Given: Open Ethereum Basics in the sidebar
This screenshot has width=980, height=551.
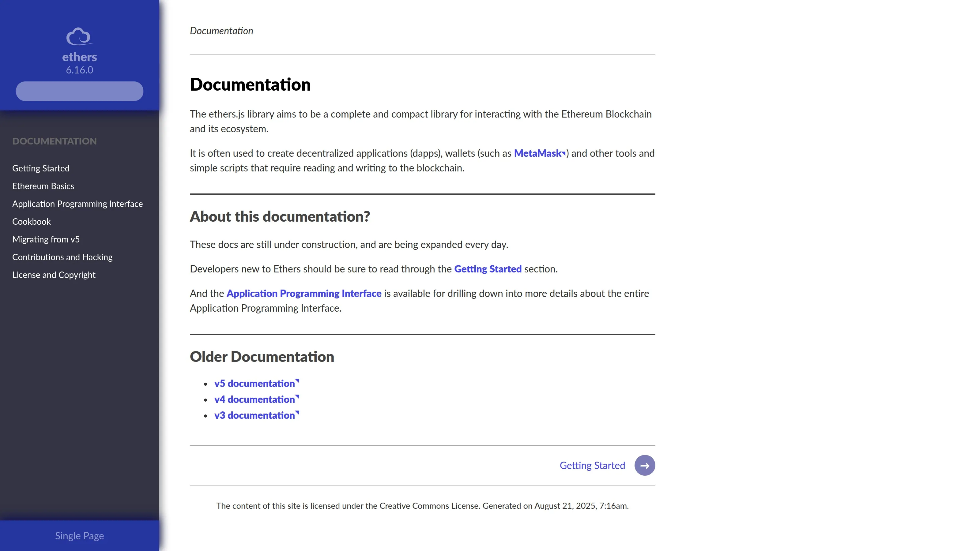Looking at the screenshot, I should tap(43, 186).
